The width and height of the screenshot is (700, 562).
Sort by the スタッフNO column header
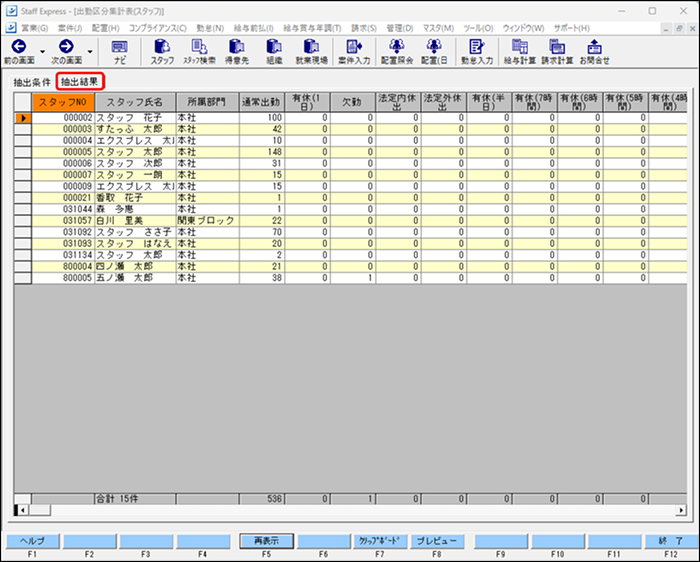point(63,102)
